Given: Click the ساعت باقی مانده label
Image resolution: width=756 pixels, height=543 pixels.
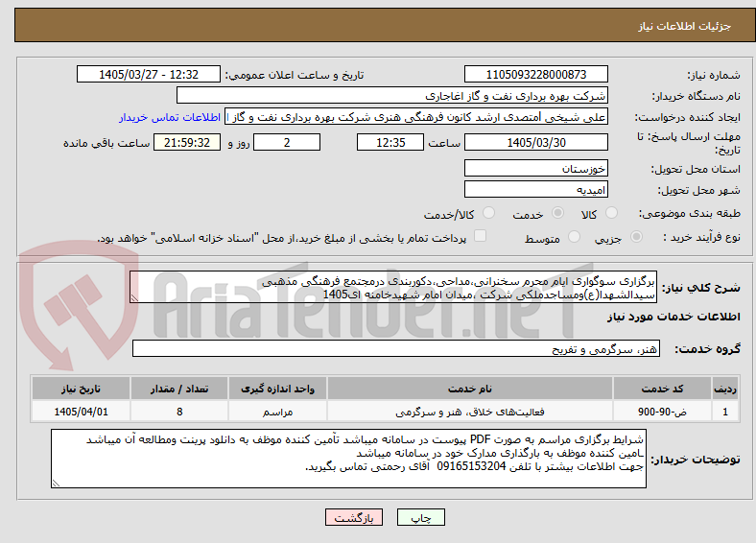Looking at the screenshot, I should coord(106,143).
